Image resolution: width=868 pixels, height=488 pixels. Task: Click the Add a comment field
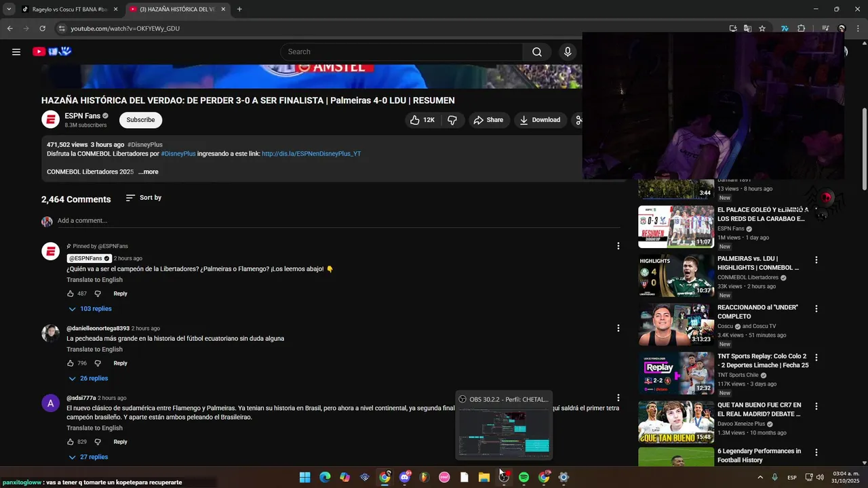[x=338, y=221]
